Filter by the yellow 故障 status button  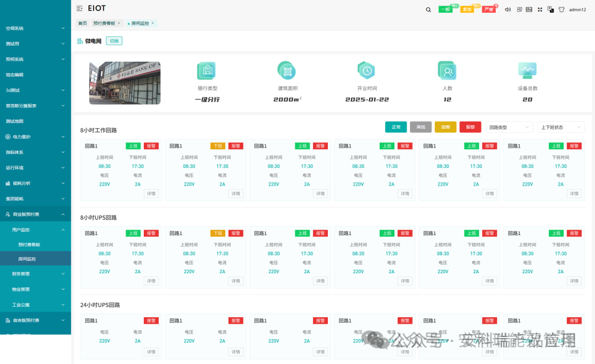click(x=446, y=127)
